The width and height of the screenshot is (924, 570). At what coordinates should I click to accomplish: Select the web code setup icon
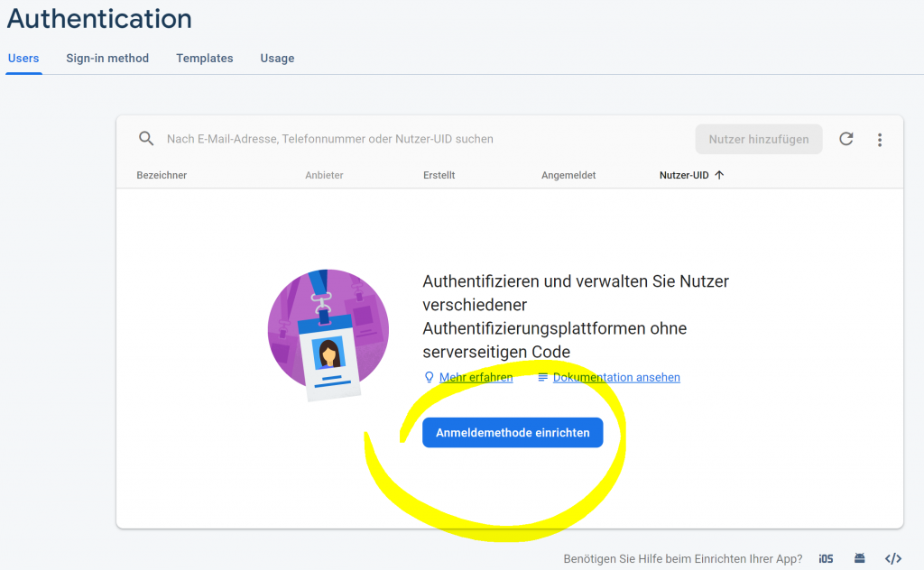coord(892,559)
